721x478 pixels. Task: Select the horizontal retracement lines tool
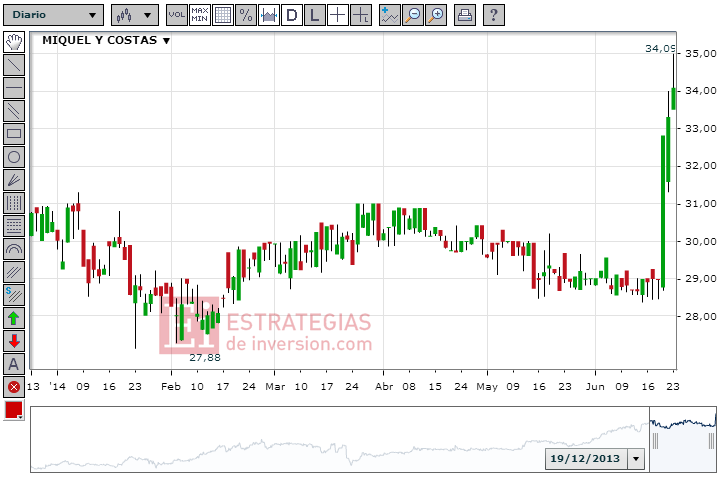(14, 226)
